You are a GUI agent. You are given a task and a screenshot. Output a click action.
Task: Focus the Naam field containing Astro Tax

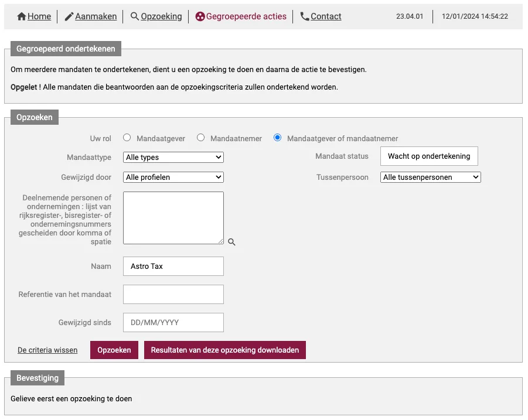(173, 266)
